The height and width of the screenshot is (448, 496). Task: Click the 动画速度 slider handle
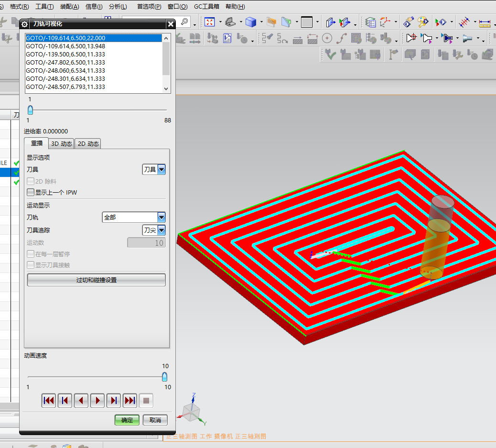point(164,377)
